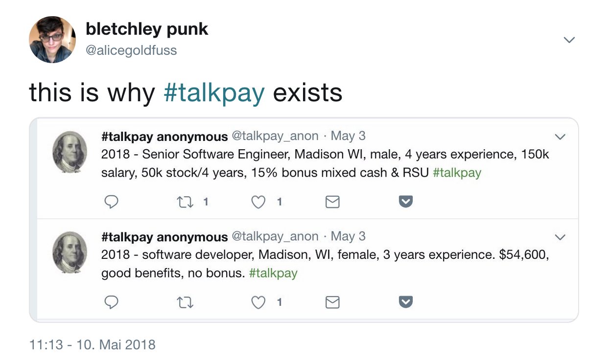The width and height of the screenshot is (608, 364).
Task: Message the $54,600 tweet via envelope icon
Action: click(x=332, y=302)
